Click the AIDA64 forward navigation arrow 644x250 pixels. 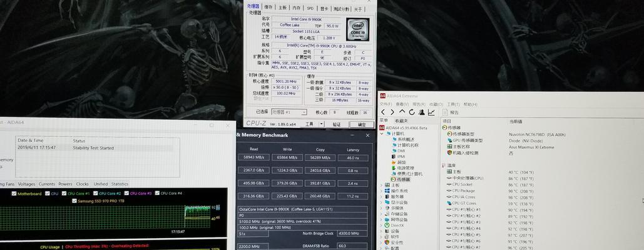(x=392, y=112)
